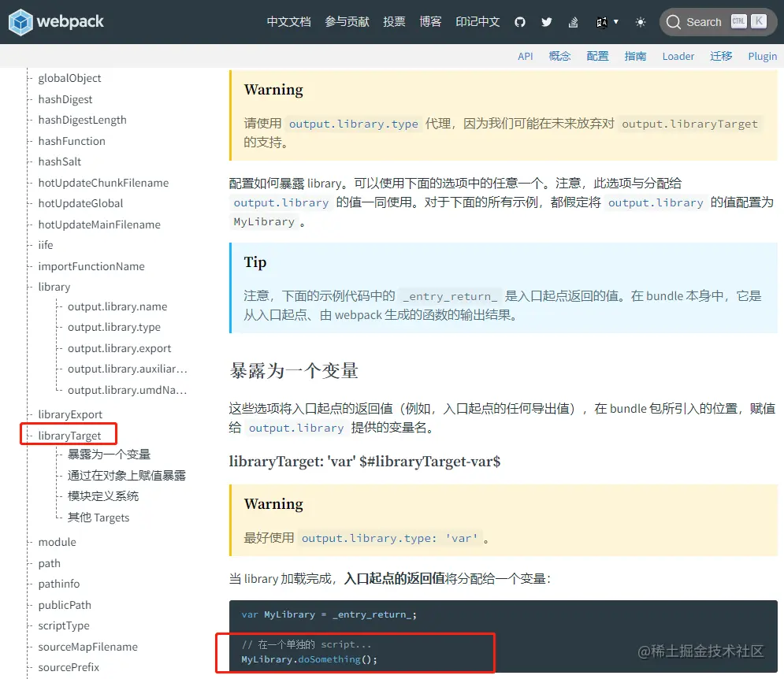Follow output.library.type: 'var' link
Viewport: 784px width, 679px height.
point(390,538)
